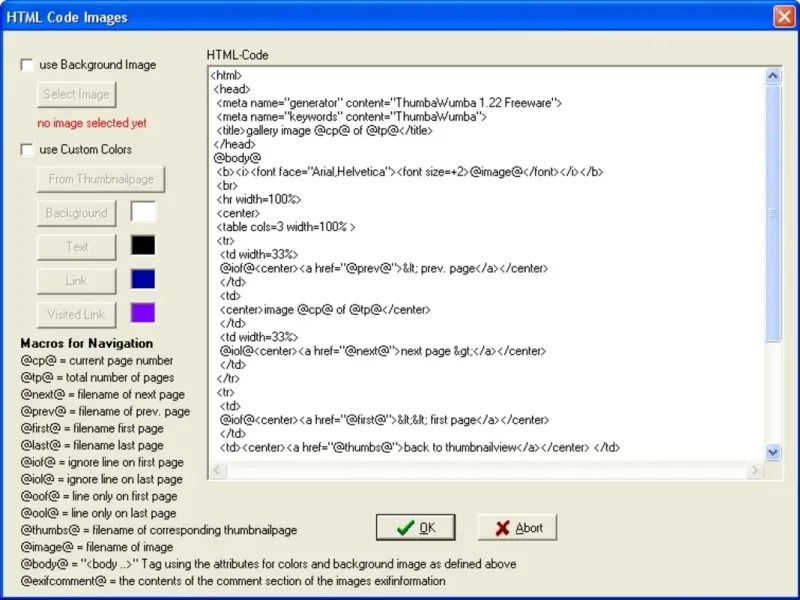Click the @thumbs@ macro description

click(x=159, y=530)
